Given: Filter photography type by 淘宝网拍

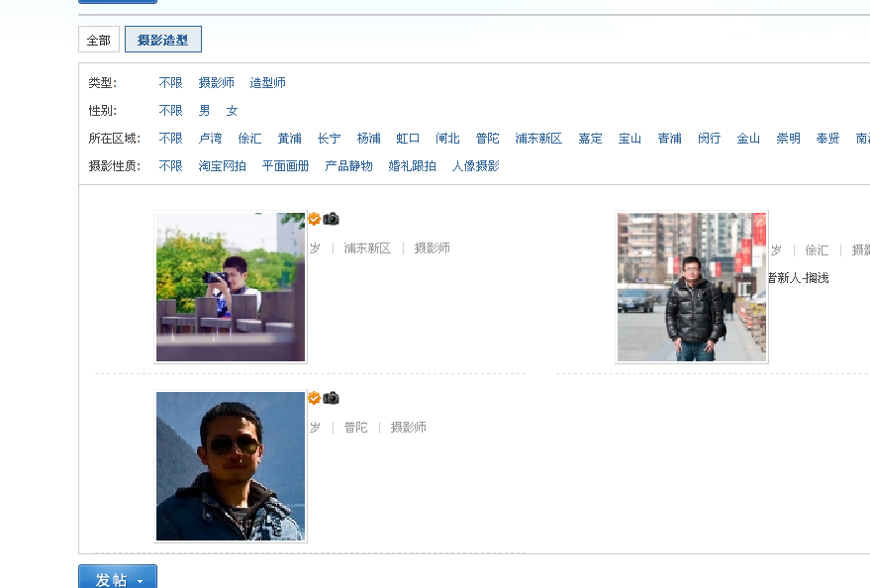Looking at the screenshot, I should pos(223,166).
